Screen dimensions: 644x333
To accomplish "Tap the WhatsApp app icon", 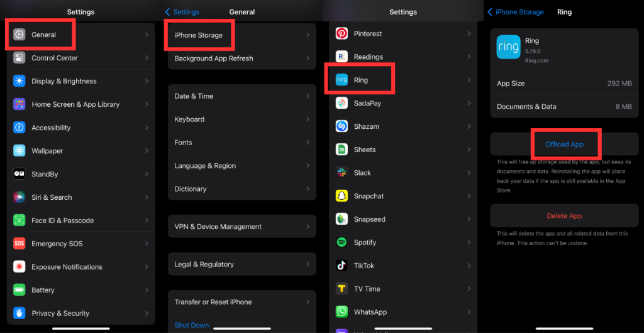I will [x=341, y=312].
